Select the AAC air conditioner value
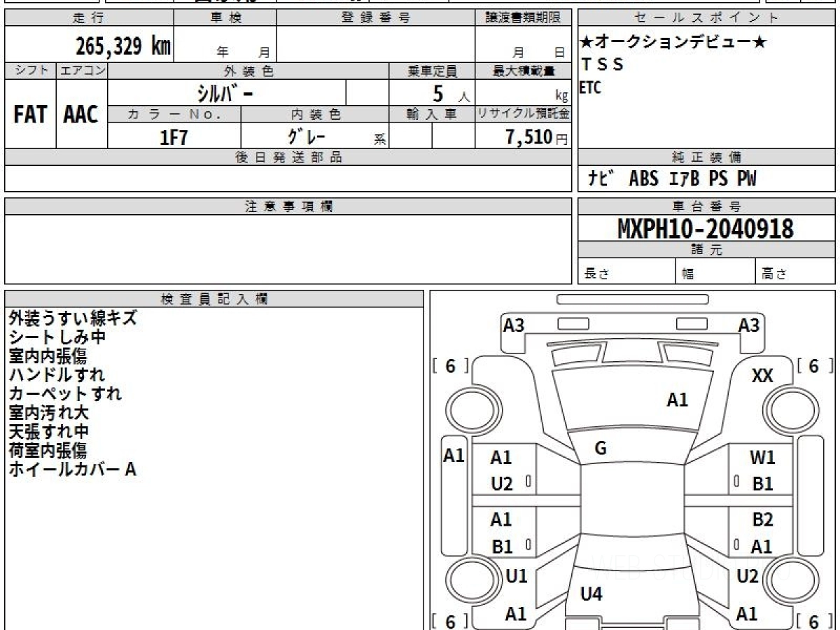This screenshot has width=840, height=630. click(x=81, y=115)
